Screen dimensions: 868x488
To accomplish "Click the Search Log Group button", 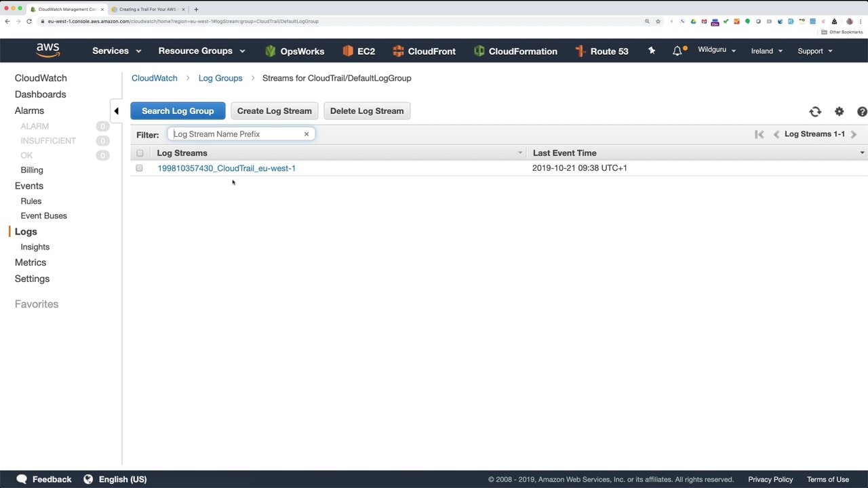I will [178, 111].
